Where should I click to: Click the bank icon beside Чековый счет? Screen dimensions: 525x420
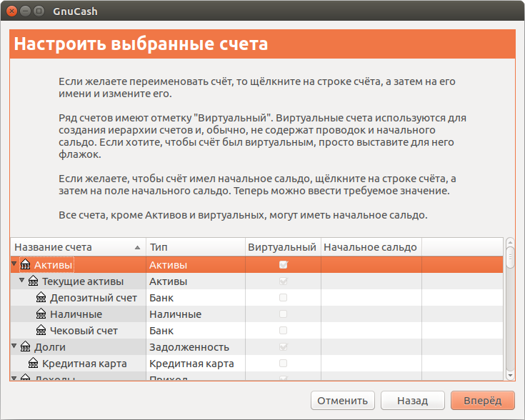coord(41,330)
